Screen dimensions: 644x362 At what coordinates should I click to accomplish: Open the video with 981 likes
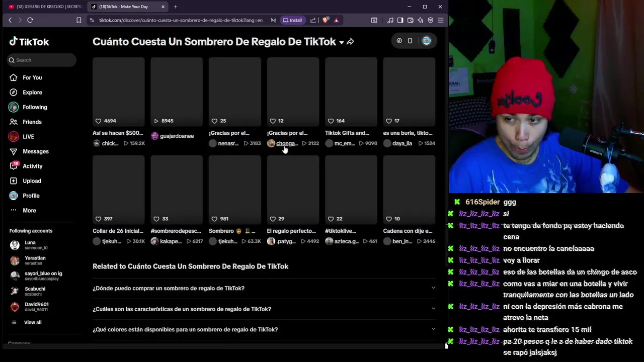point(235,190)
